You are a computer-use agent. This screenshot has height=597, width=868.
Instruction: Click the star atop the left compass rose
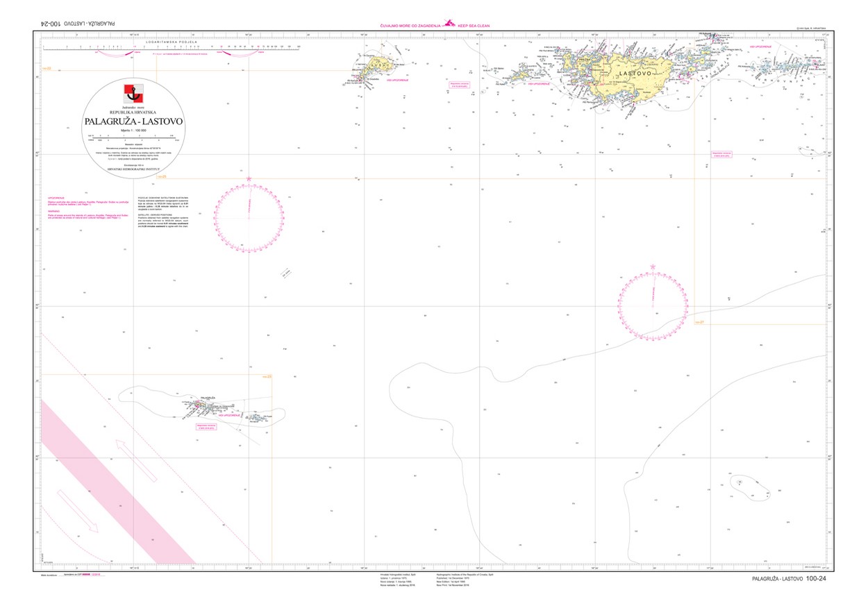(x=249, y=179)
